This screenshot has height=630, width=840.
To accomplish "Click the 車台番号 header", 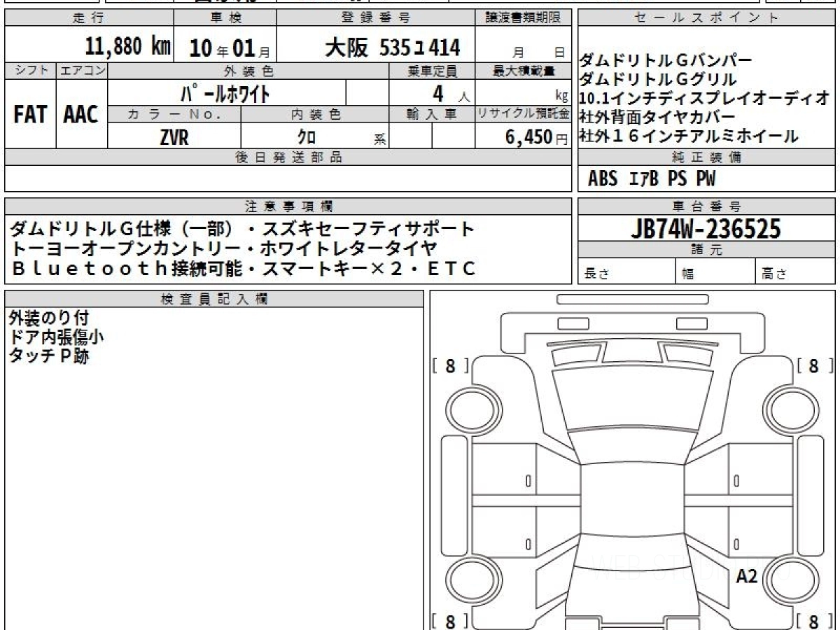I will [x=707, y=206].
